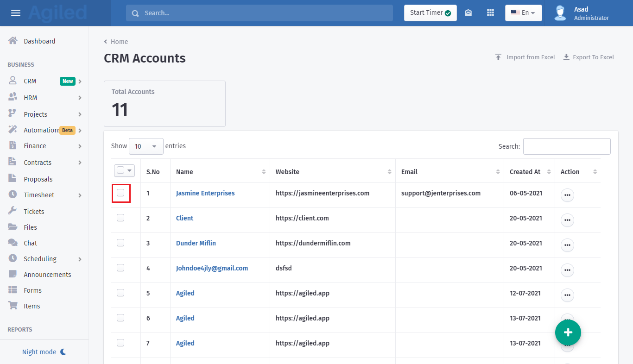Select the Dunder Miflin row checkbox

pos(120,243)
